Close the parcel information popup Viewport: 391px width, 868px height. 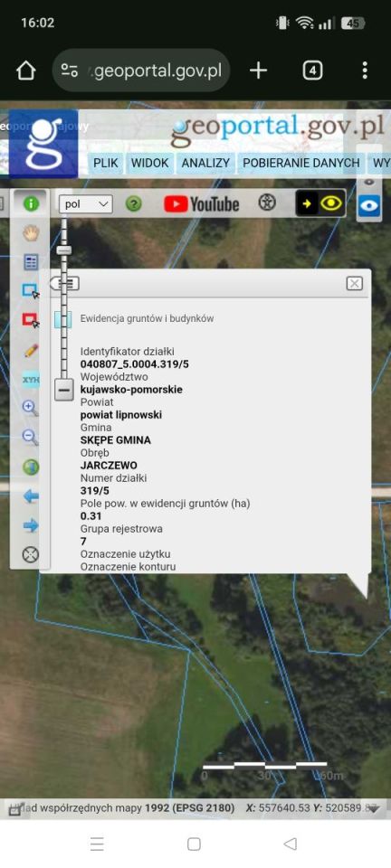355,283
